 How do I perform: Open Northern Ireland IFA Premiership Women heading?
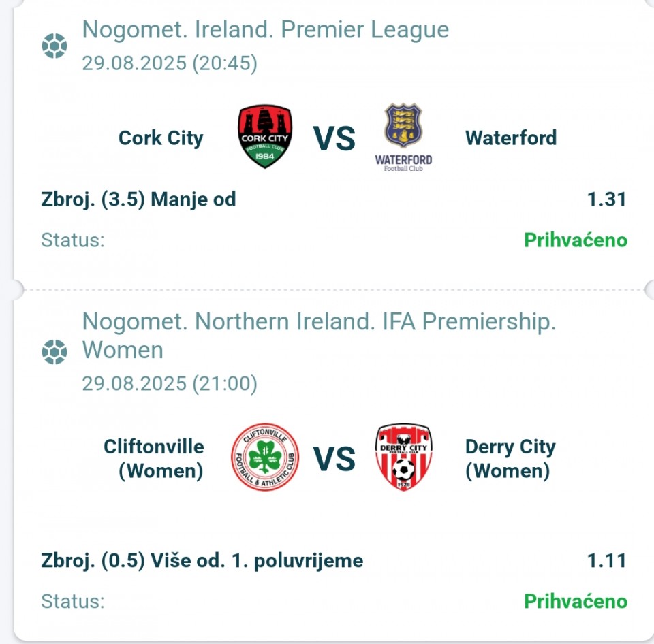[x=319, y=336]
